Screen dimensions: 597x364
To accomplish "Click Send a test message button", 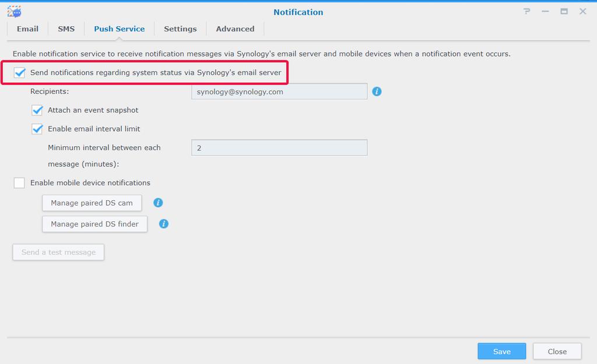I will pos(58,252).
